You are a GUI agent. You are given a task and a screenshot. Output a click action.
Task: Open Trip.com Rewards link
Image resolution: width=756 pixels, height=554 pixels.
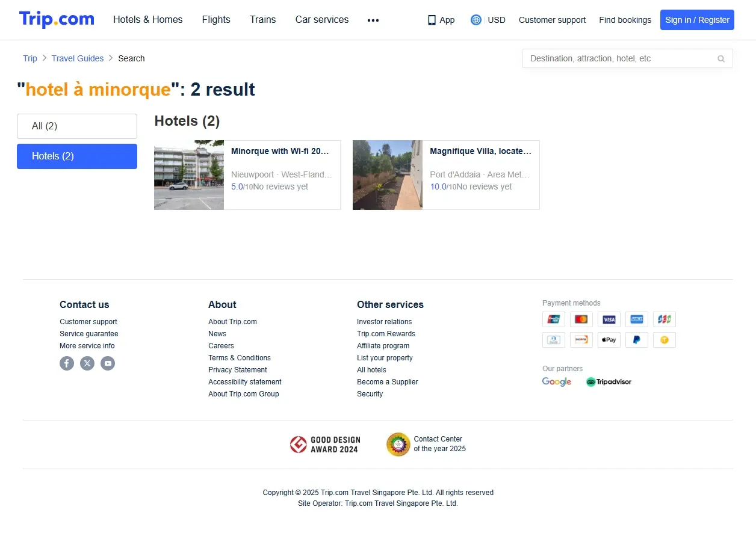[x=386, y=334]
